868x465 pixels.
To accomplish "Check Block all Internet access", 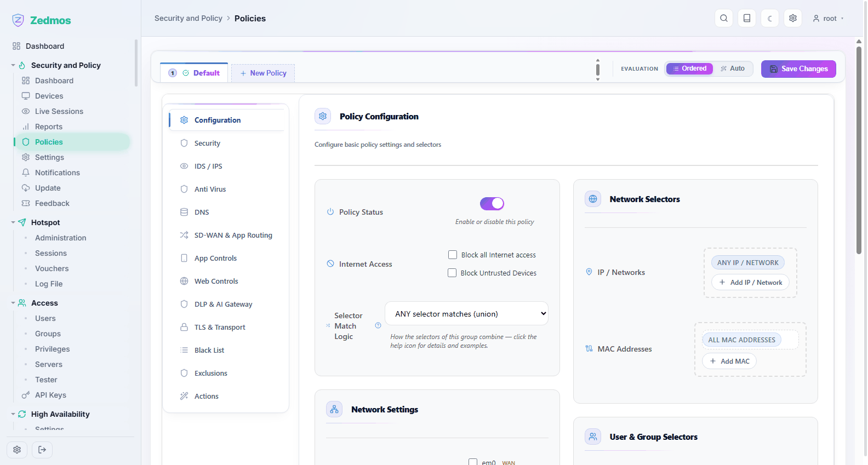I will pos(453,255).
